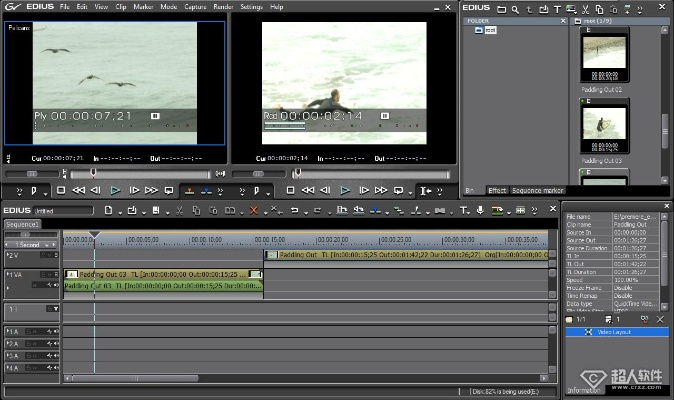
Task: Switch to the Effect tab
Action: 497,190
